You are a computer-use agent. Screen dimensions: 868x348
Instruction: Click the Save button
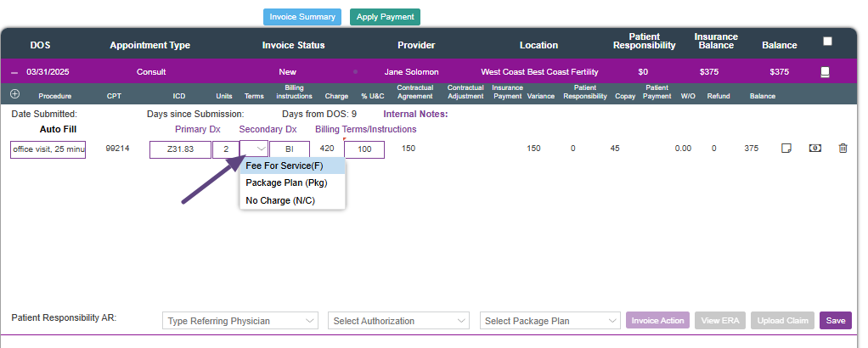[835, 321]
